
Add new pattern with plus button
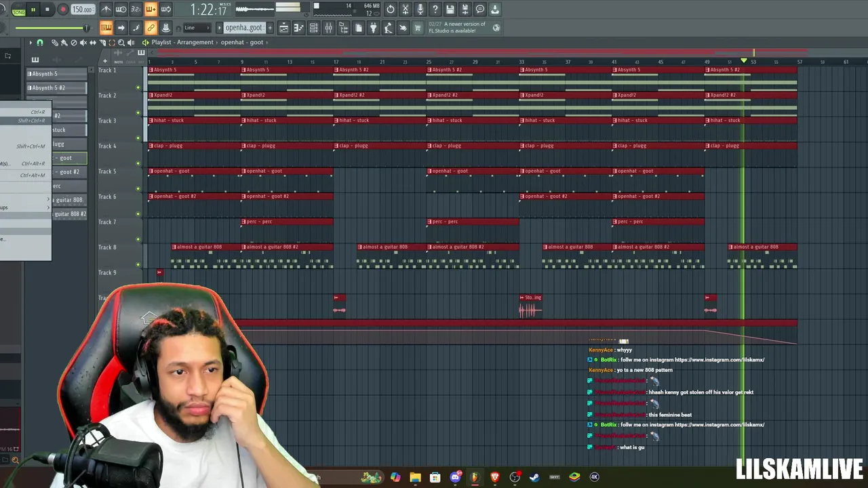pyautogui.click(x=270, y=28)
